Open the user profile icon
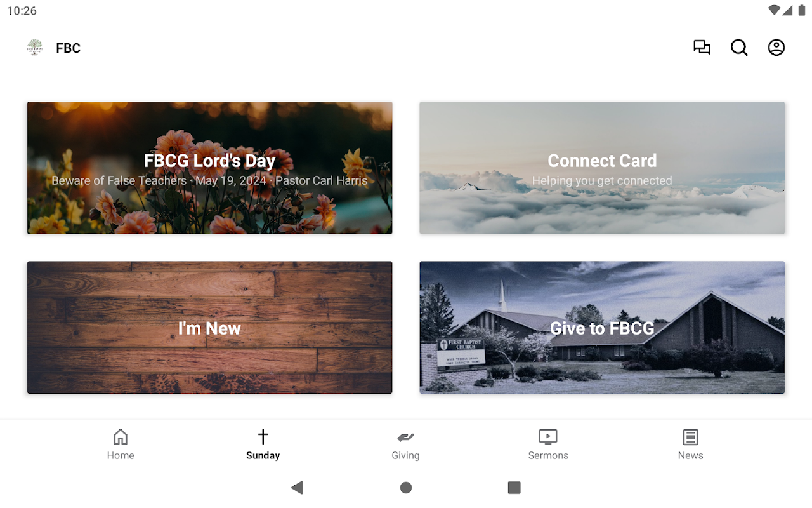The height and width of the screenshot is (508, 812). tap(776, 48)
